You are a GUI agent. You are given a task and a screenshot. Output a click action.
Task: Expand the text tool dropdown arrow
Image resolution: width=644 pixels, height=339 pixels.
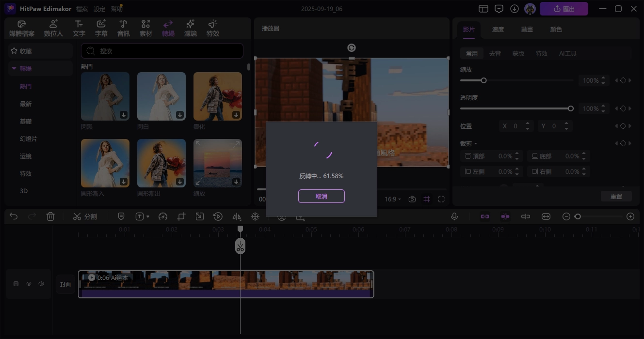[148, 217]
